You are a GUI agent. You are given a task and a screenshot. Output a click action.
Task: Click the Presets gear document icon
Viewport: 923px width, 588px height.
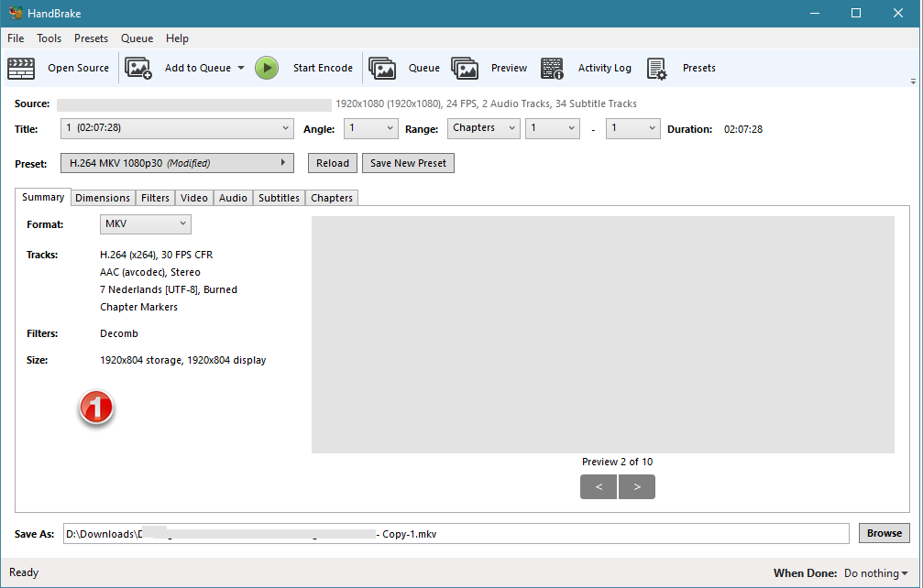656,68
